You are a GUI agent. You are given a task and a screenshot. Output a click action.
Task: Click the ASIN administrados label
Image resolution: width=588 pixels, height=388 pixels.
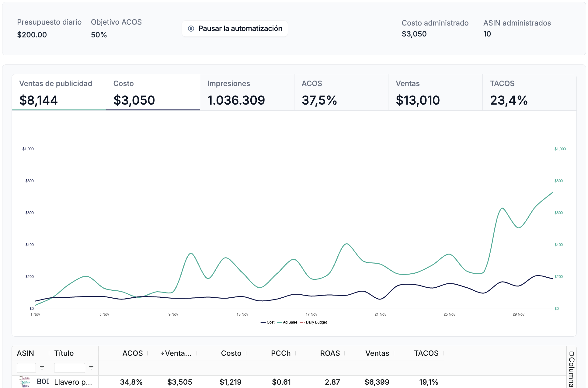(x=517, y=23)
